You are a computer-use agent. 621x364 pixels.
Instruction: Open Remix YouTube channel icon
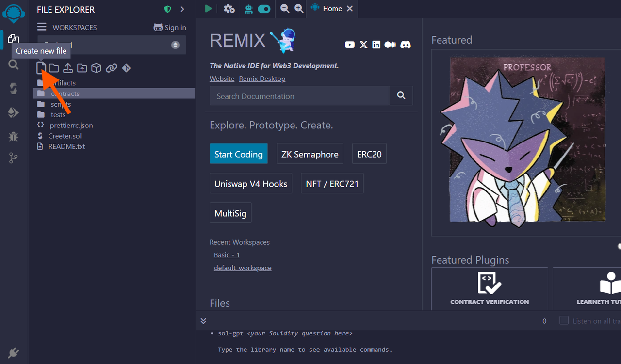pyautogui.click(x=350, y=45)
